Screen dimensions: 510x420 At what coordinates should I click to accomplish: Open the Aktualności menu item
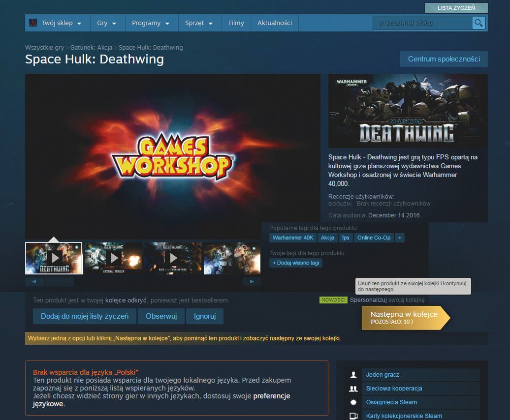click(275, 23)
